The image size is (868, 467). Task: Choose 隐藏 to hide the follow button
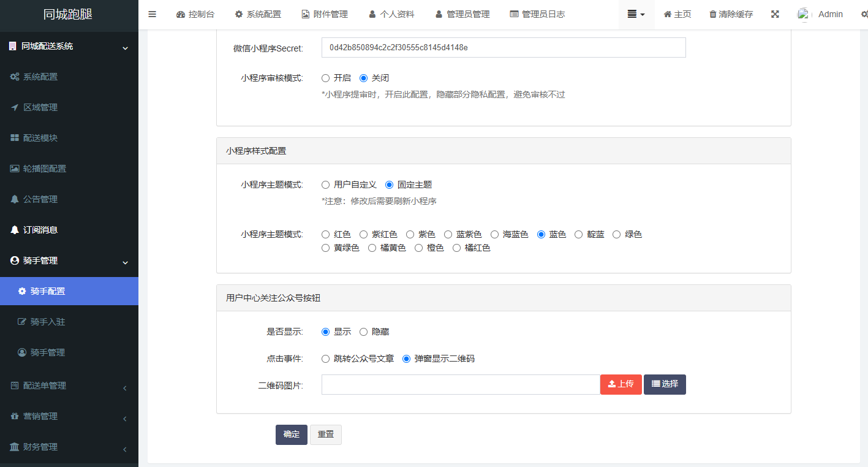click(x=364, y=332)
